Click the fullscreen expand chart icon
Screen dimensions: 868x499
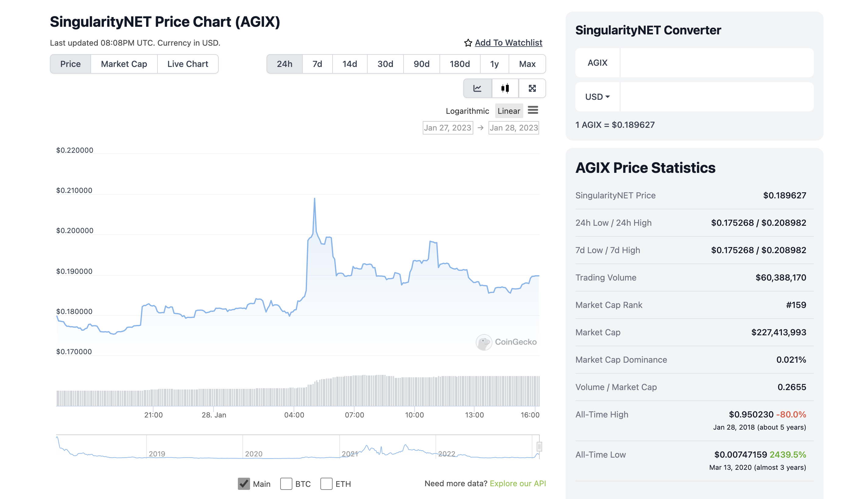[x=532, y=89]
